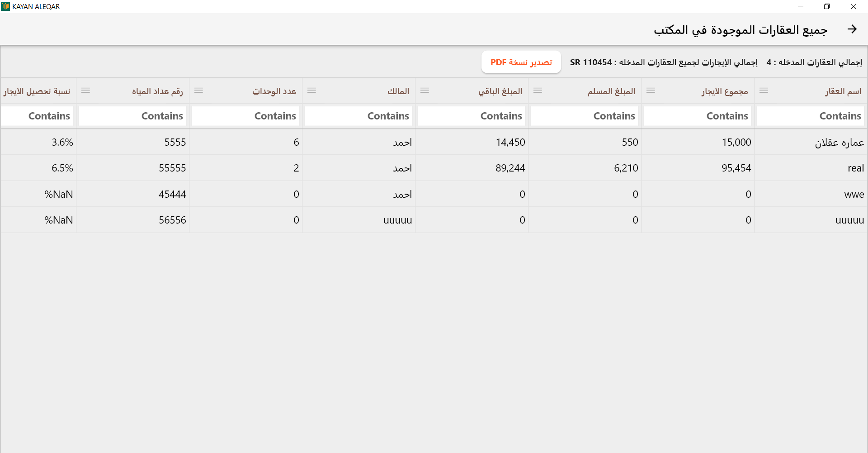Open column menu for مجموع الايجار
Image resolution: width=868 pixels, height=453 pixels.
point(651,91)
